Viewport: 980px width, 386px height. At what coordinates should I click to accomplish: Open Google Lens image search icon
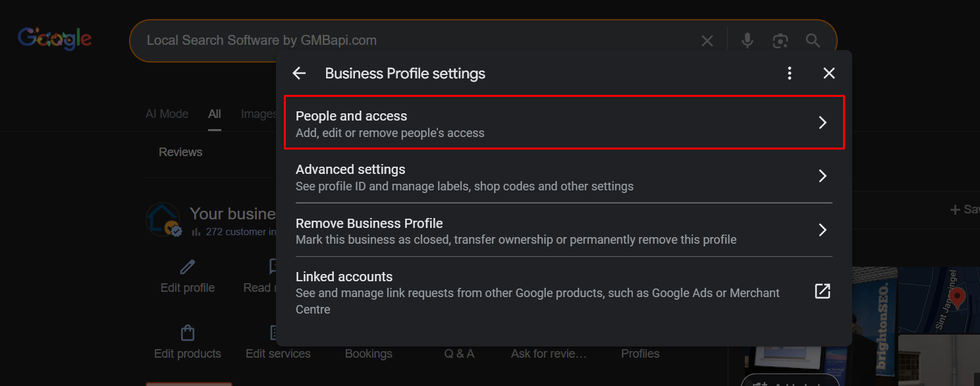pyautogui.click(x=780, y=41)
